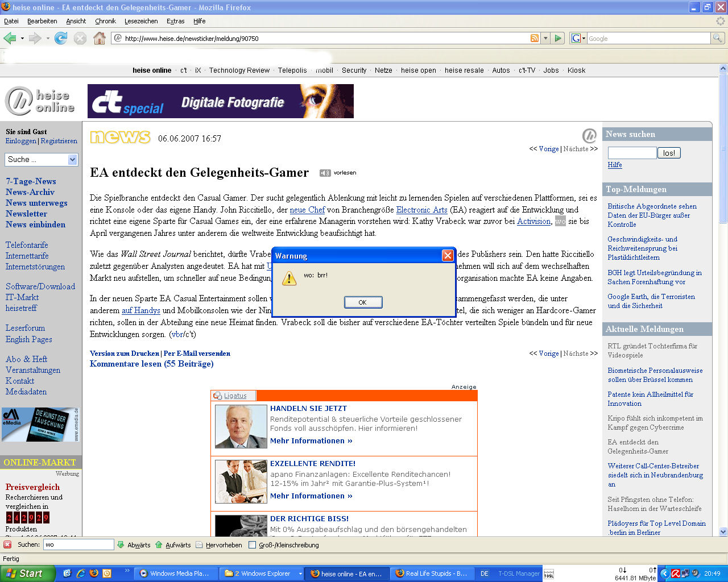The width and height of the screenshot is (728, 582).
Task: Open the eMedia Die Kunst der Täuschung ad
Action: pyautogui.click(x=40, y=425)
